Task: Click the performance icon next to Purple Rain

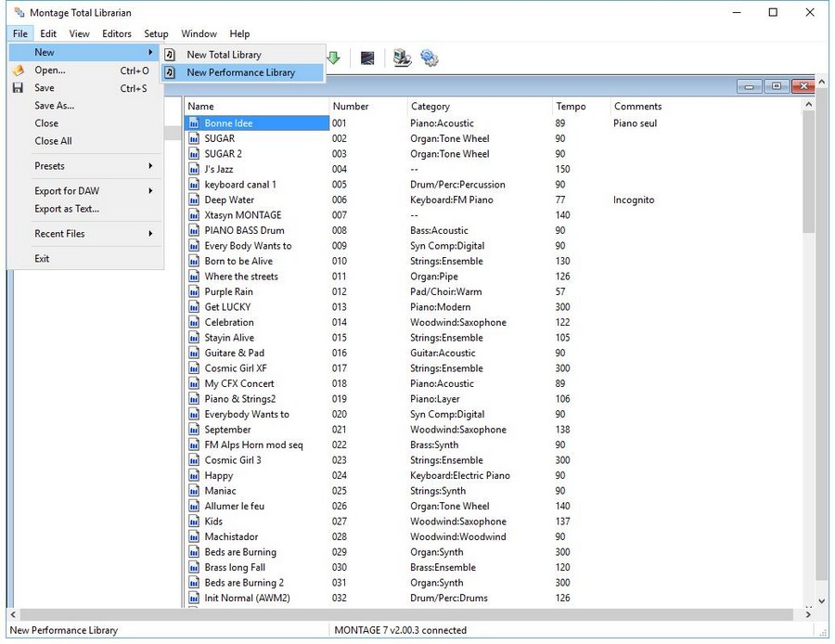Action: 194,291
